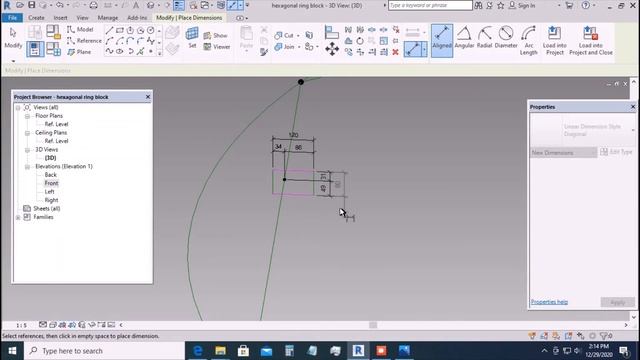Select the Arc Length dimension tool
The height and width of the screenshot is (360, 640).
(529, 40)
